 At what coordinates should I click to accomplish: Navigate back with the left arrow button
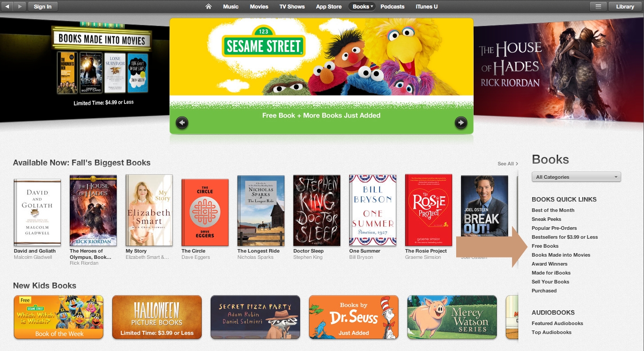pyautogui.click(x=7, y=6)
